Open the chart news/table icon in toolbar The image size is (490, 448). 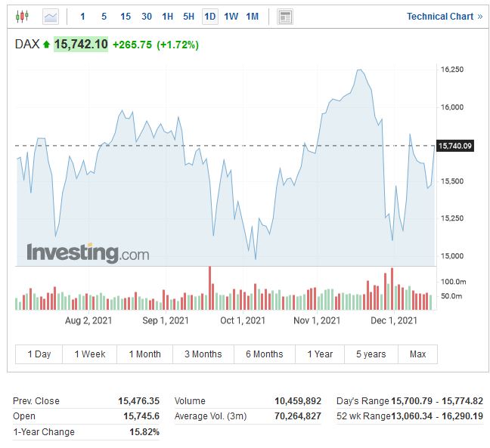pyautogui.click(x=285, y=16)
